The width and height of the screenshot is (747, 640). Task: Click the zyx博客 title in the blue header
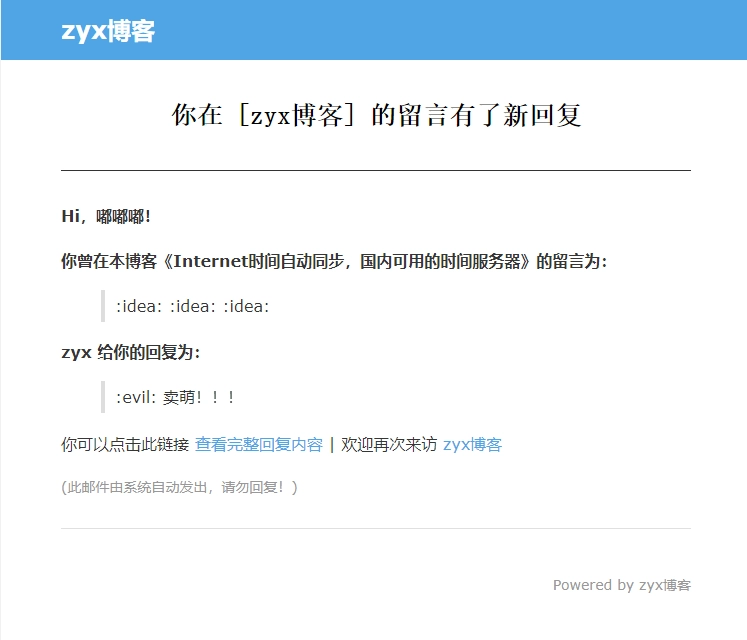coord(108,31)
